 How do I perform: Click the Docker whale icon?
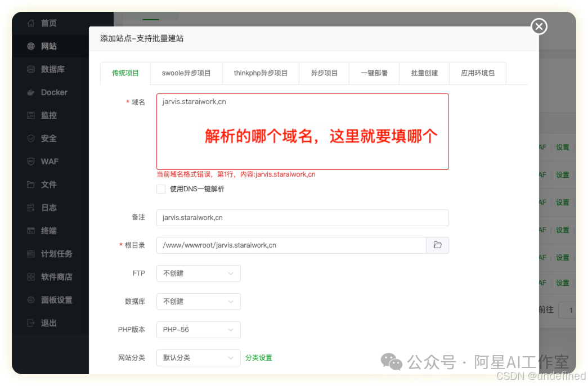tap(31, 92)
